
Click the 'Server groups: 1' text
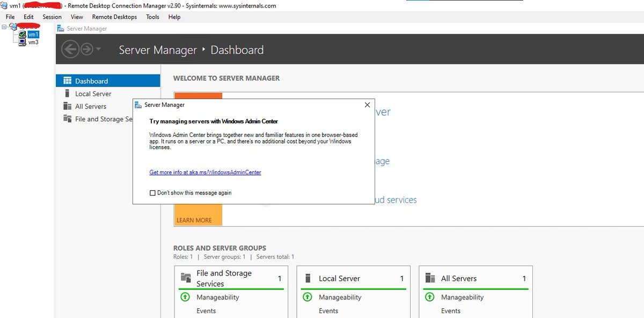coord(224,257)
